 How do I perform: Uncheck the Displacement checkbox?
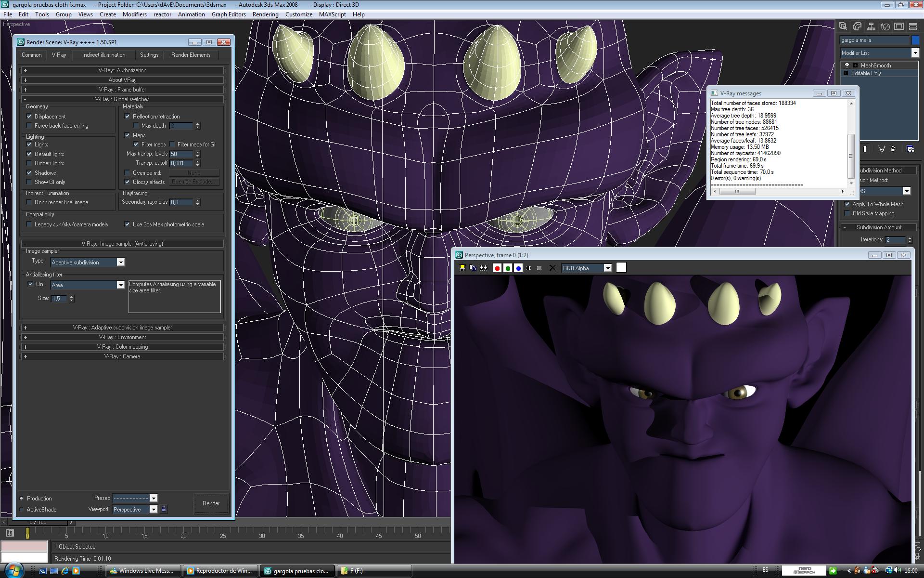[x=29, y=117]
